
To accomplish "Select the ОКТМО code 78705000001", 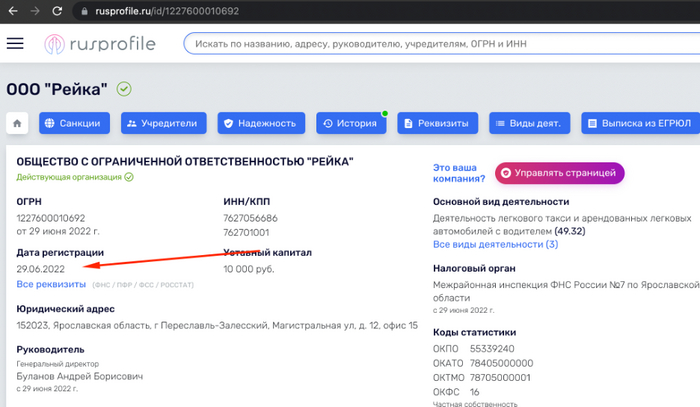I will 500,378.
